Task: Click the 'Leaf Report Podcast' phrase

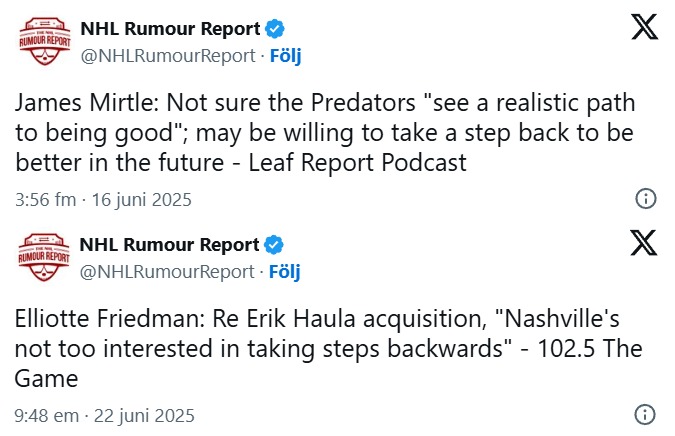Action: click(358, 163)
